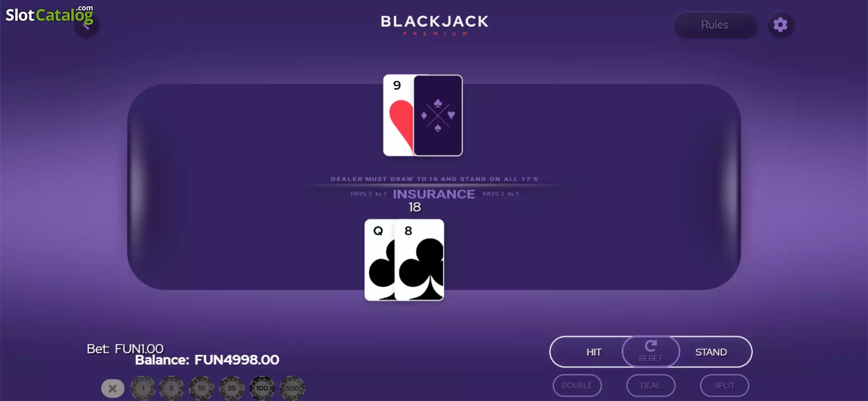Open the settings gear icon
This screenshot has height=401, width=868.
point(780,24)
